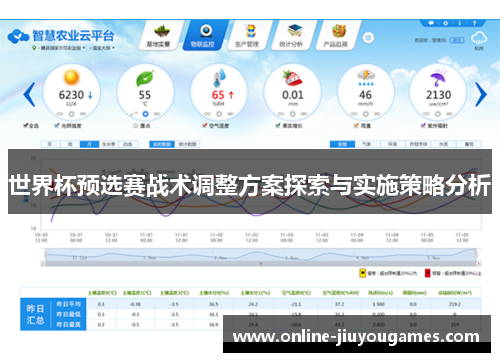The width and height of the screenshot is (500, 362).
Task: Open the 产品追溯 basket tab
Action: click(337, 36)
